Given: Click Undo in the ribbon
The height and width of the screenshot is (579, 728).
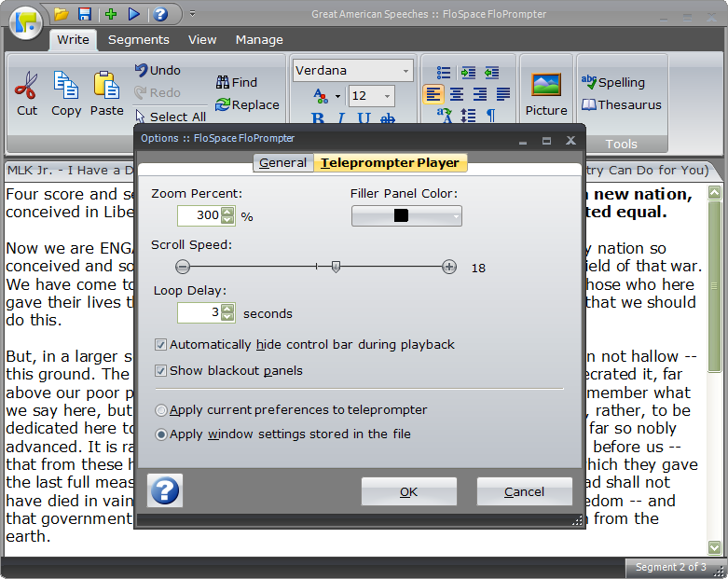Looking at the screenshot, I should 158,70.
